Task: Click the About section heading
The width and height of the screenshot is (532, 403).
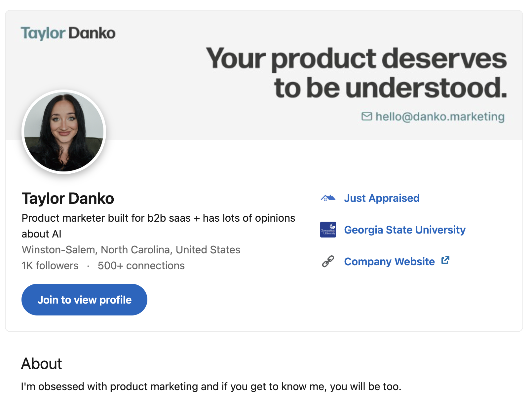Action: coord(42,364)
